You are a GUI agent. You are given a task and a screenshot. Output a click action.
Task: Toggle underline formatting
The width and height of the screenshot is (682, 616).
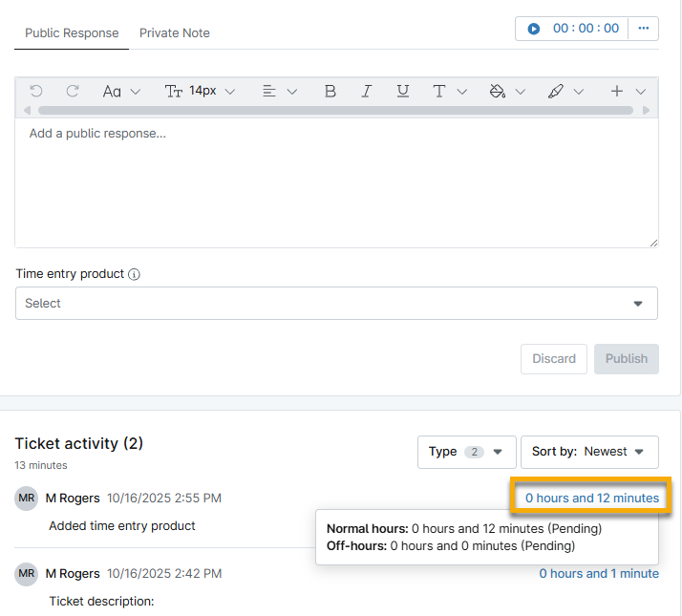[x=402, y=91]
